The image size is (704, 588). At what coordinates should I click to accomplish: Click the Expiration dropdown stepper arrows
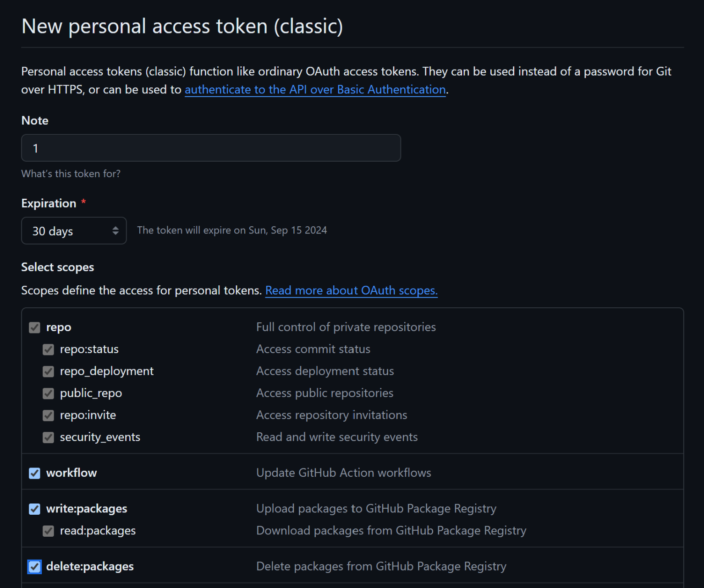pyautogui.click(x=115, y=230)
